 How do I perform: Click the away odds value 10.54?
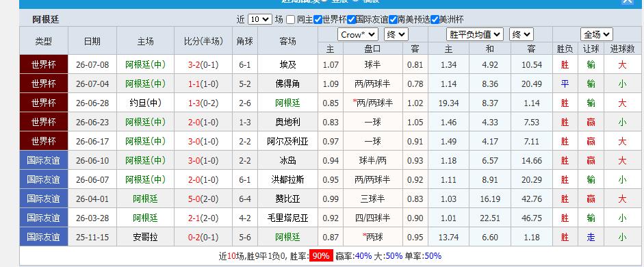pyautogui.click(x=532, y=65)
